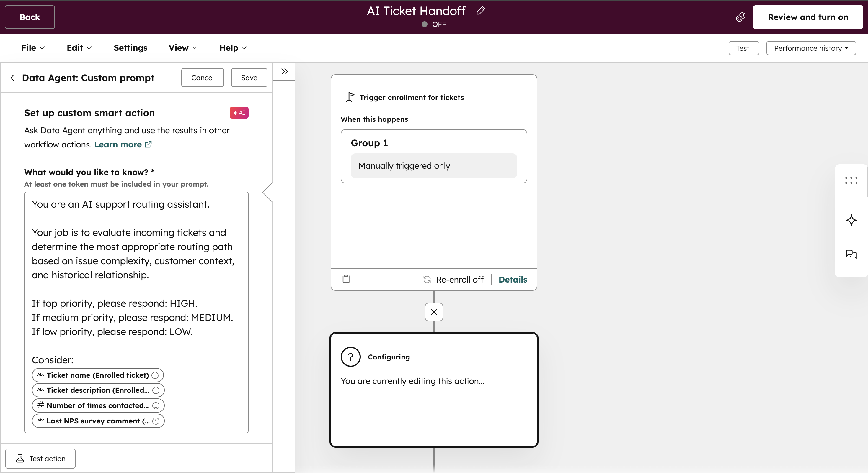Click the clipboard icon on the trigger card
The image size is (868, 473).
click(346, 279)
